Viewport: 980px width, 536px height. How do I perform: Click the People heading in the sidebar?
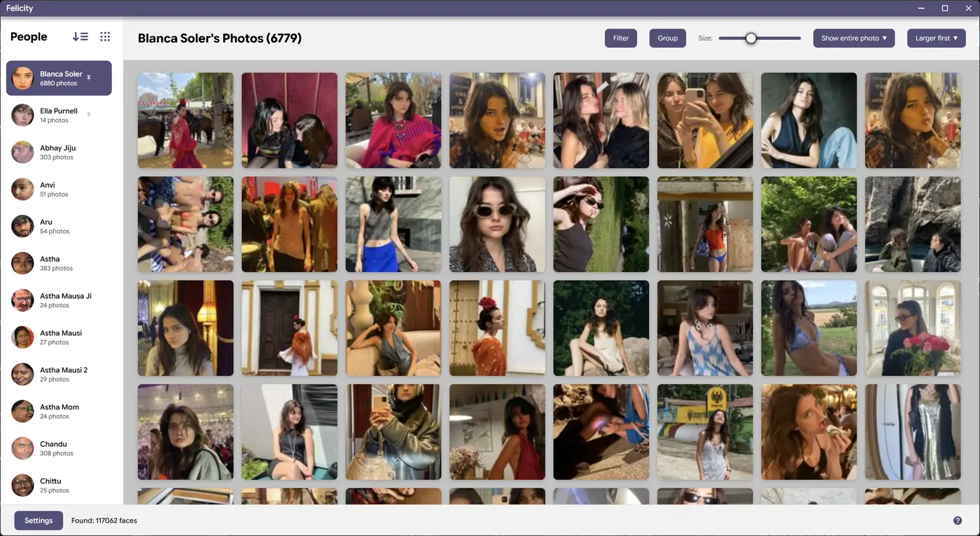click(x=29, y=37)
